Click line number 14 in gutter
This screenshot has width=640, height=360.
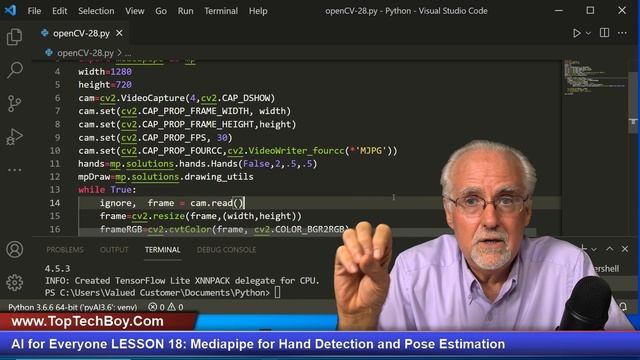point(55,203)
